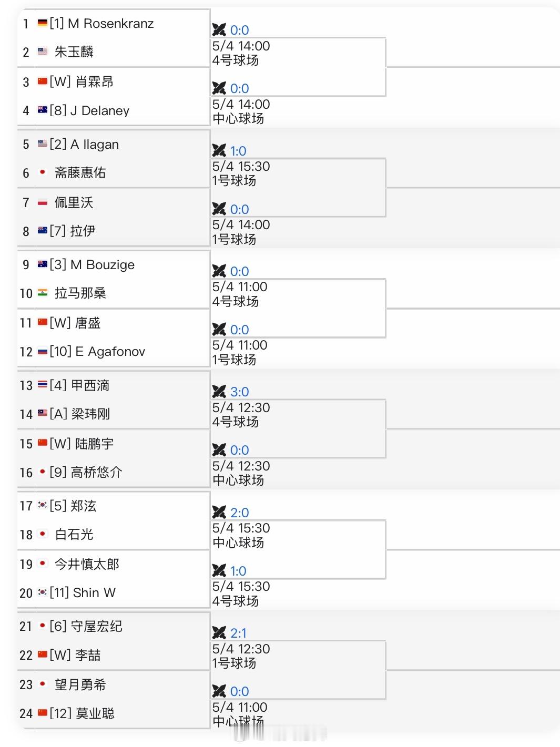Click Thai flag next to 甲西滴

[x=43, y=385]
